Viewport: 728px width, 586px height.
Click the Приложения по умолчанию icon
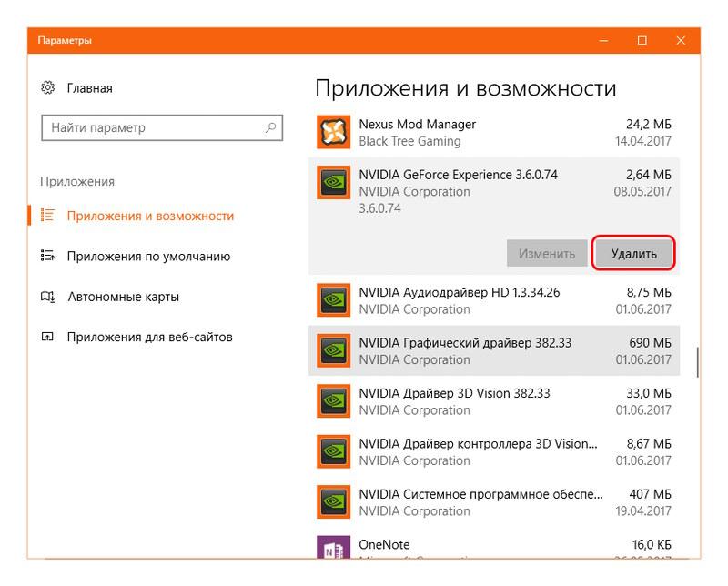[x=47, y=256]
